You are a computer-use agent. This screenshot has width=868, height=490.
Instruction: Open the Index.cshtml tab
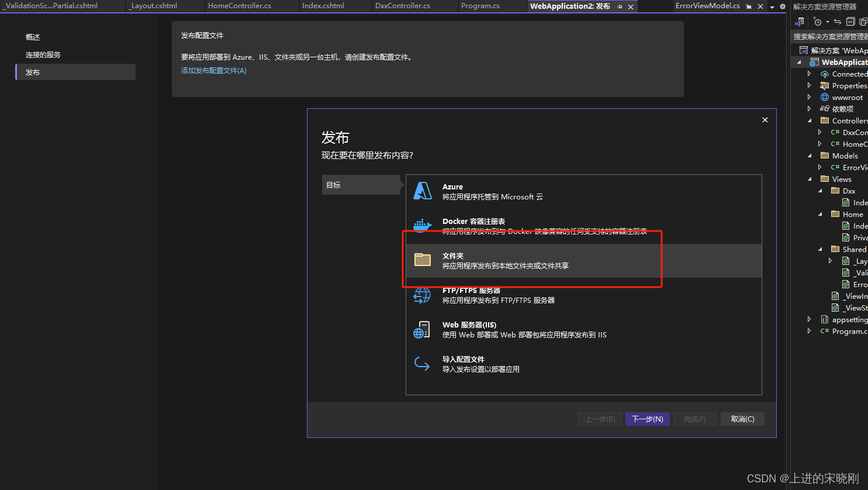point(323,6)
